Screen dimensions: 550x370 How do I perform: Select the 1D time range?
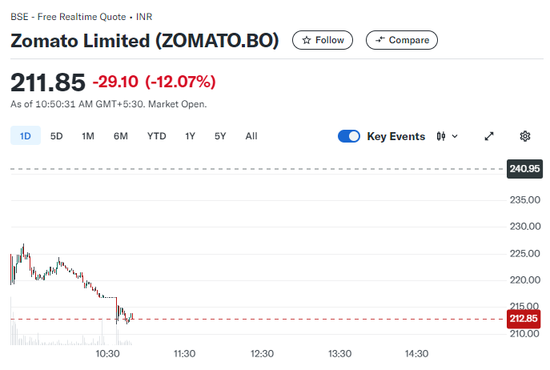click(x=25, y=136)
